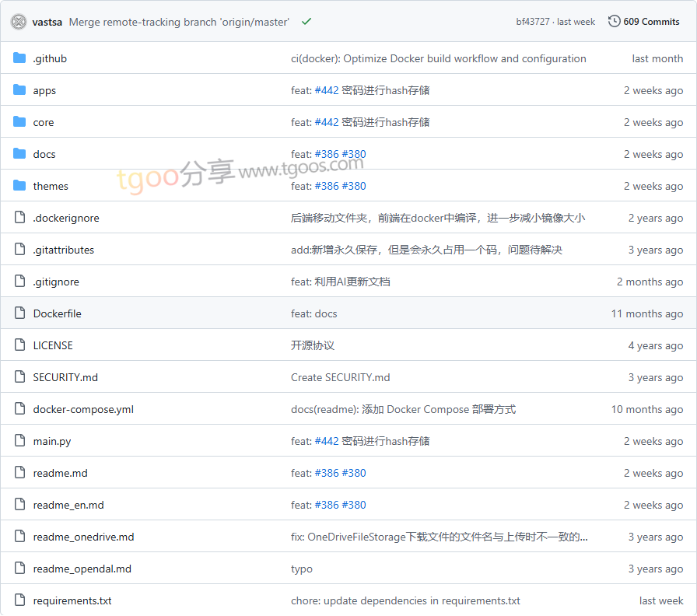Image resolution: width=697 pixels, height=616 pixels.
Task: Open the docs folder
Action: 44,154
